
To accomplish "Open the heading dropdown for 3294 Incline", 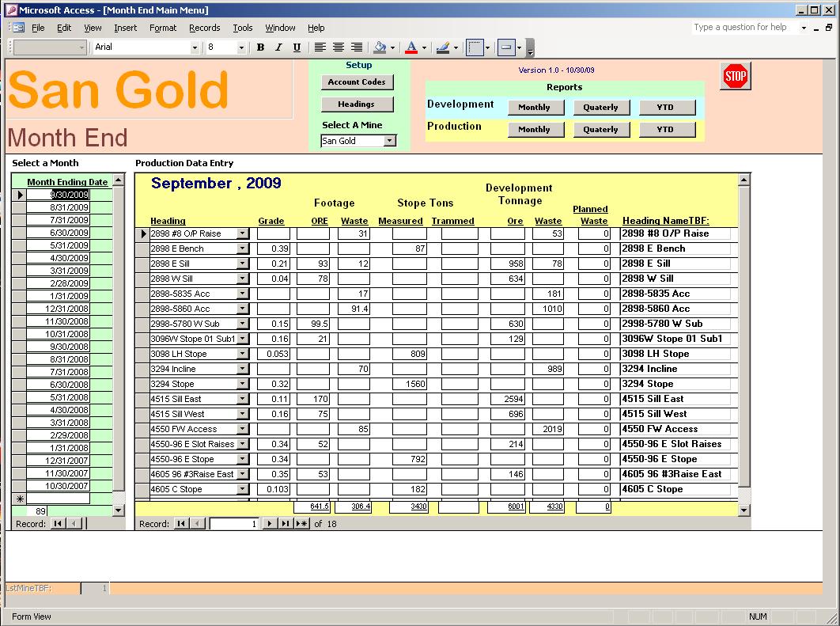I will pos(242,369).
